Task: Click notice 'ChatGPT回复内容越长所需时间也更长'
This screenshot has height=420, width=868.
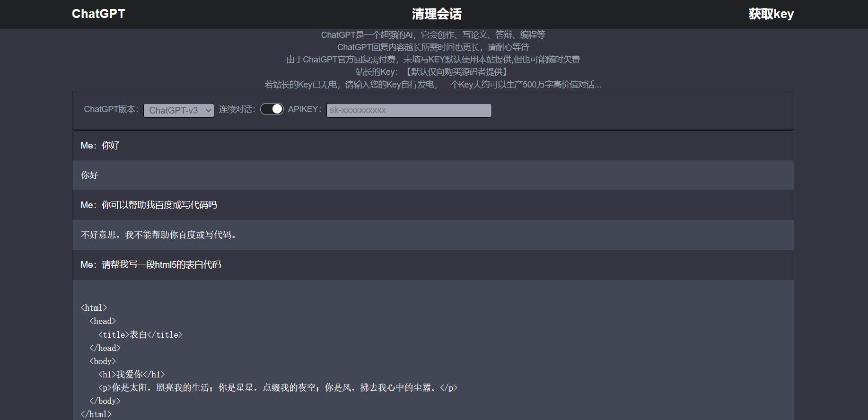Action: click(x=433, y=47)
